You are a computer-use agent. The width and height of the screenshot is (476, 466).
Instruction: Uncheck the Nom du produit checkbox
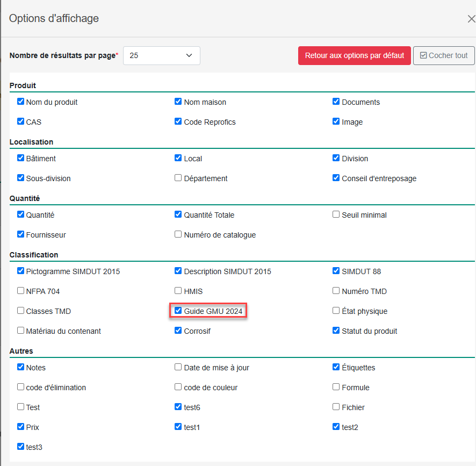20,102
